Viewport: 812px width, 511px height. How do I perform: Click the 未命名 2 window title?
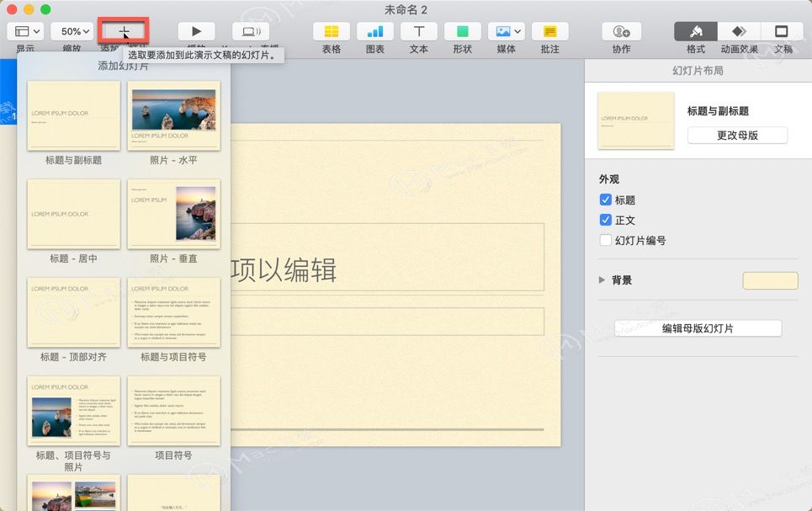pos(406,10)
